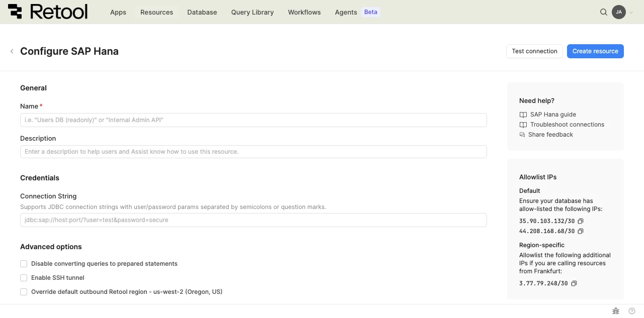Screen dimensions: 644x318
Task: Click the Troubleshoot connections book icon
Action: coord(523,125)
